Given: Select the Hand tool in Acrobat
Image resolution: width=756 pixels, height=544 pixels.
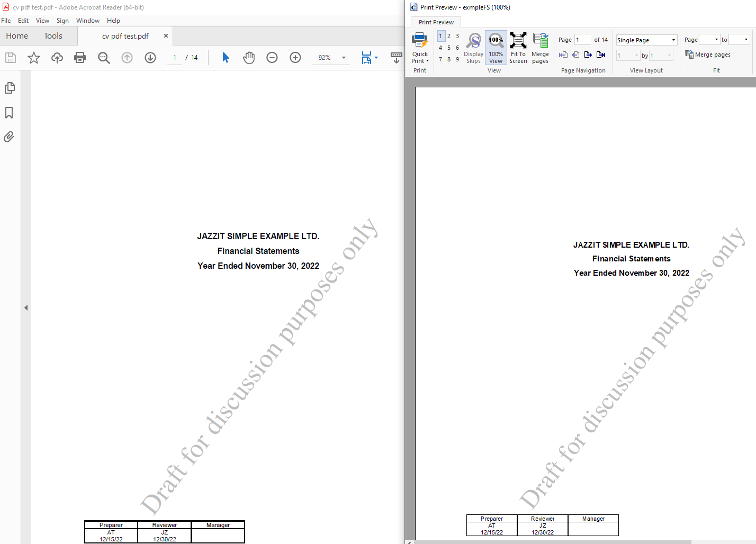Looking at the screenshot, I should [x=249, y=58].
